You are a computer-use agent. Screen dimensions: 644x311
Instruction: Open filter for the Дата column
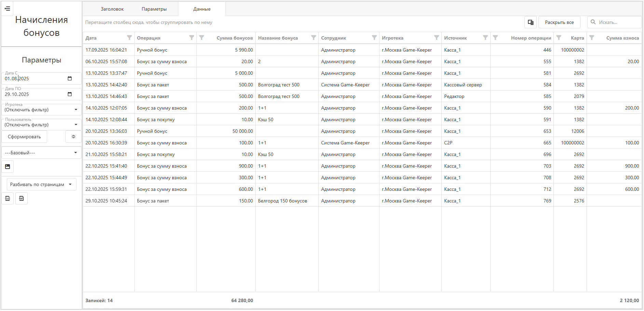tap(129, 38)
